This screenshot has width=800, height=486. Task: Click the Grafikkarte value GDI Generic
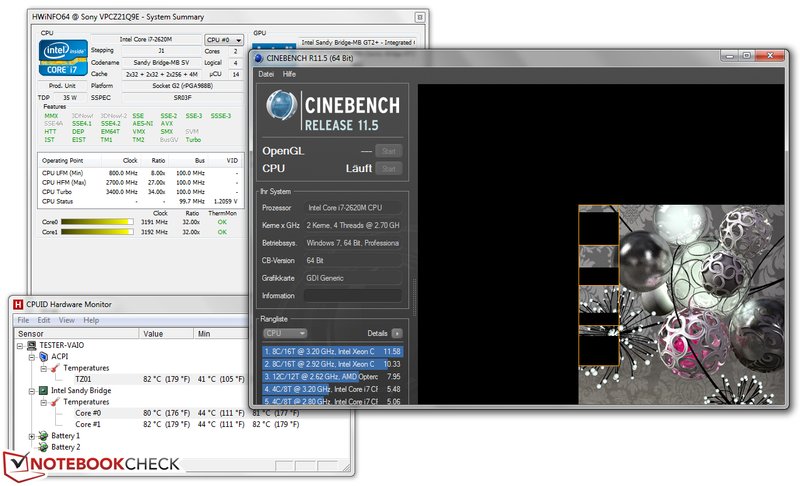353,278
